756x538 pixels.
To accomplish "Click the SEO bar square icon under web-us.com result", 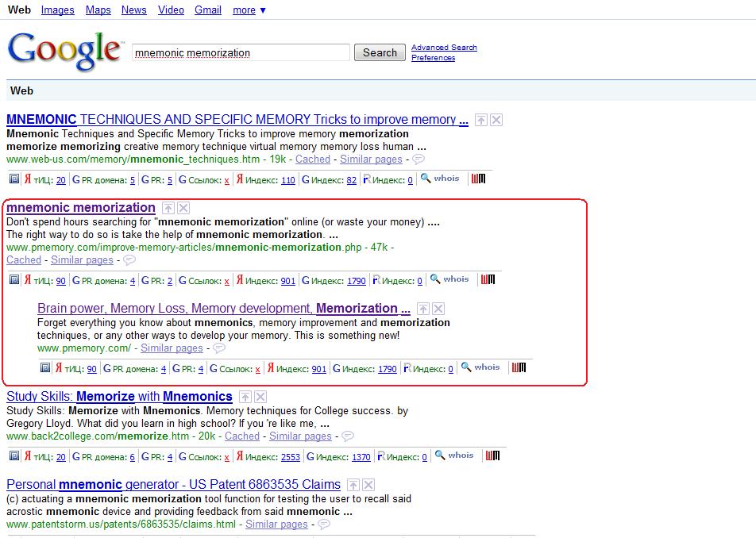I will tap(14, 179).
